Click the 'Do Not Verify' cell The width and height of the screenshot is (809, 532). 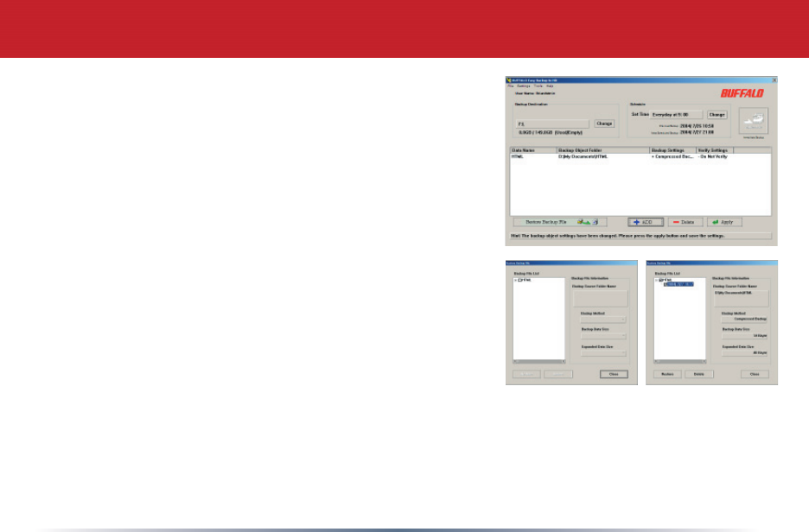(712, 156)
